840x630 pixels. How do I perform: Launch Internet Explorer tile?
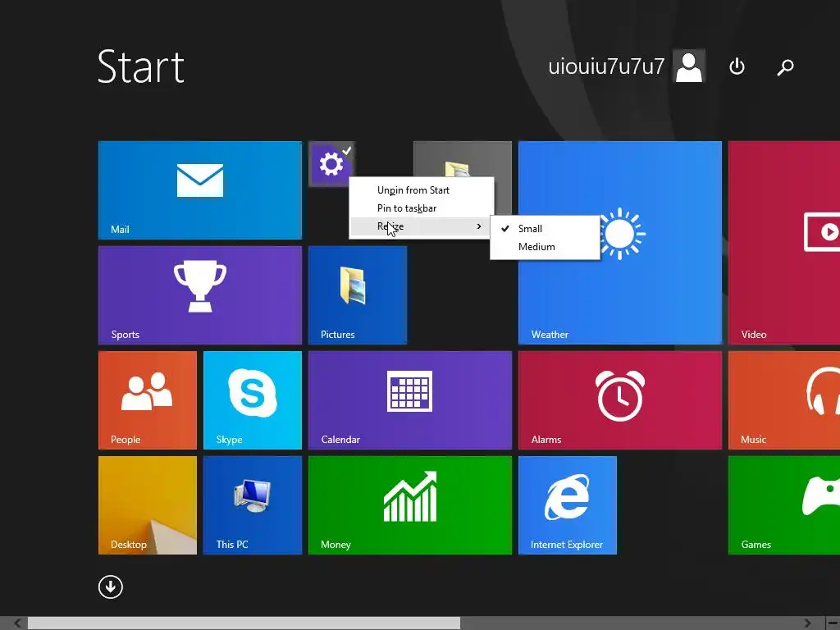pyautogui.click(x=568, y=505)
